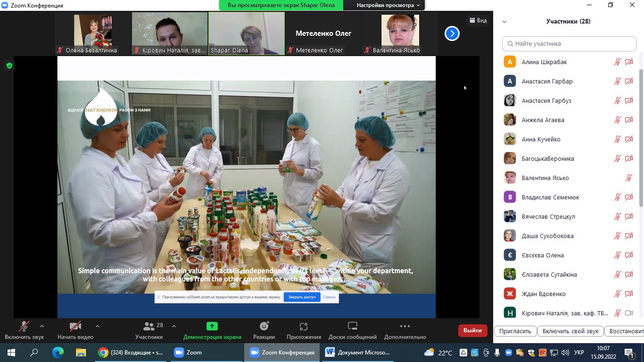Select Кірович Наталія video thumbnail
The image size is (644, 362).
pos(170,33)
